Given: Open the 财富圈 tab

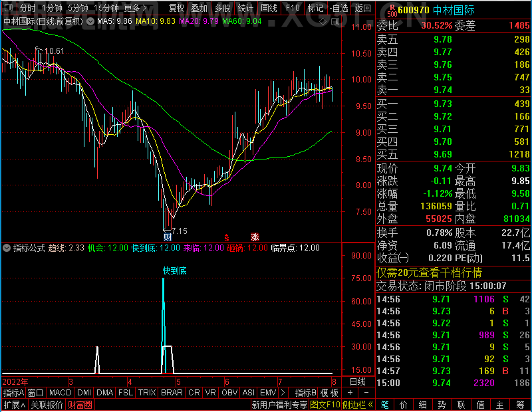Looking at the screenshot, I should click(80, 405).
